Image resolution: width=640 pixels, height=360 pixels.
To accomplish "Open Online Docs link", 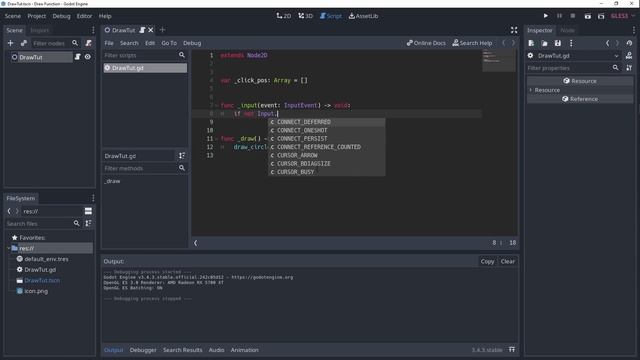I will pyautogui.click(x=426, y=43).
